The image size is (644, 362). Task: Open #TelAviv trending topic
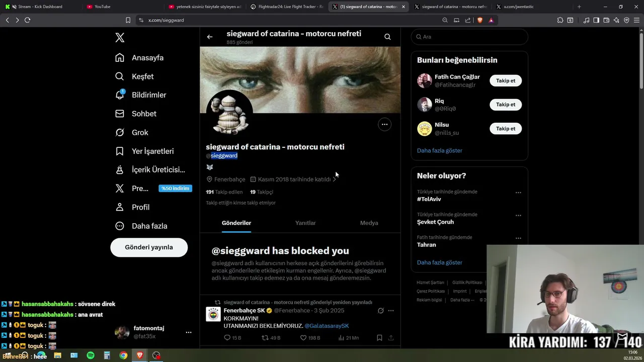click(x=429, y=199)
